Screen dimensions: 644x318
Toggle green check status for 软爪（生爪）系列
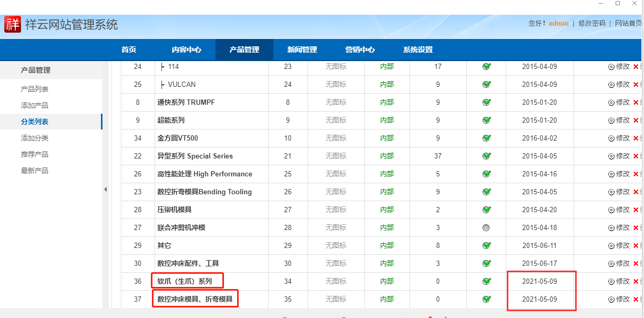(x=486, y=282)
